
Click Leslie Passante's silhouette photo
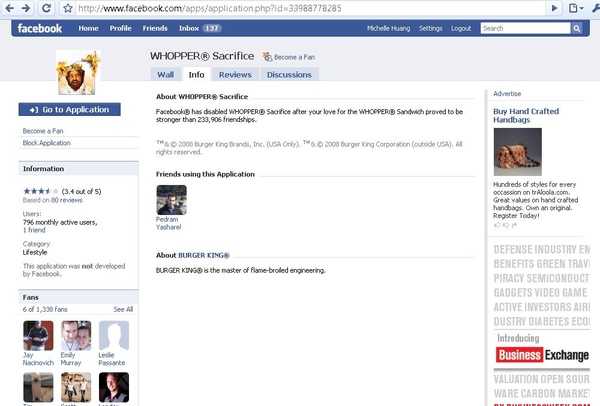[x=114, y=336]
